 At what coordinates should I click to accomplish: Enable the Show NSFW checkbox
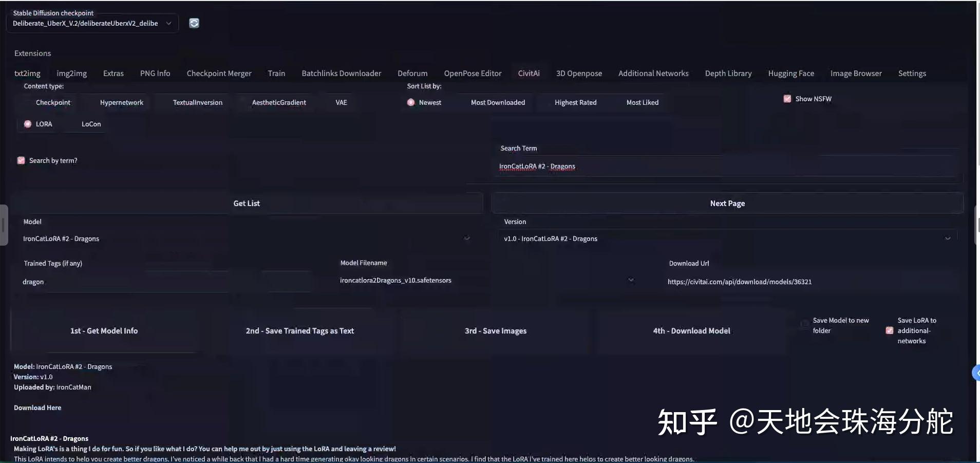(787, 98)
